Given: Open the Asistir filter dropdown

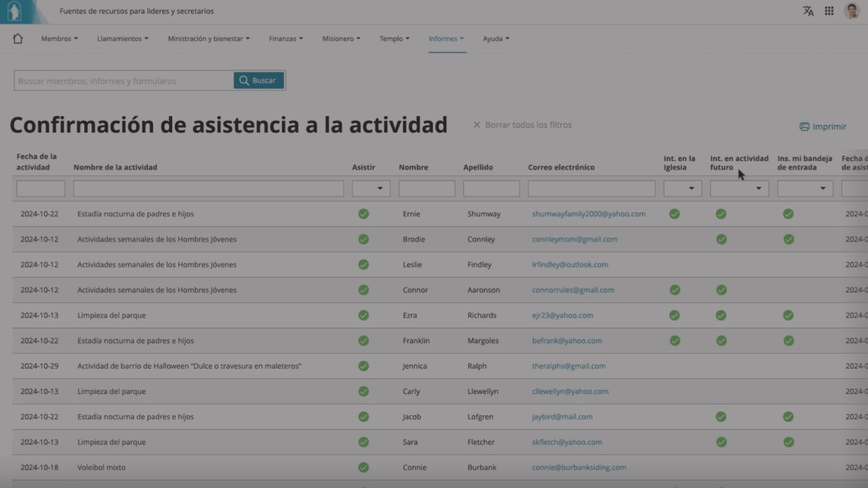Looking at the screenshot, I should point(371,188).
